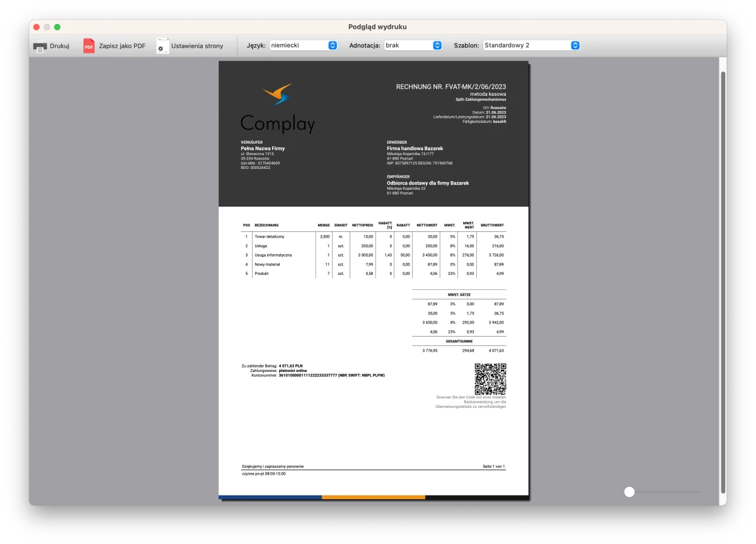The height and width of the screenshot is (544, 756).
Task: Open the Język dropdown showing niemiecki
Action: pos(303,45)
